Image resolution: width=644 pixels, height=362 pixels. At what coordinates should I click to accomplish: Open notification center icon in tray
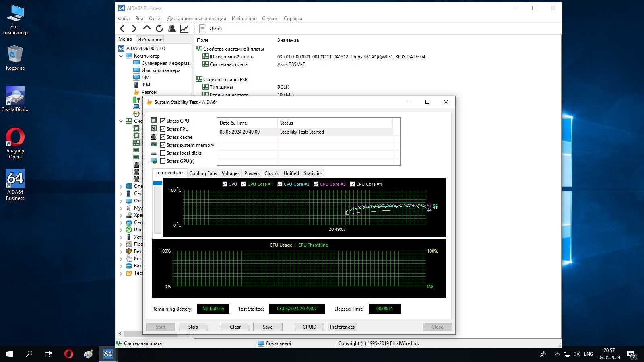(631, 354)
